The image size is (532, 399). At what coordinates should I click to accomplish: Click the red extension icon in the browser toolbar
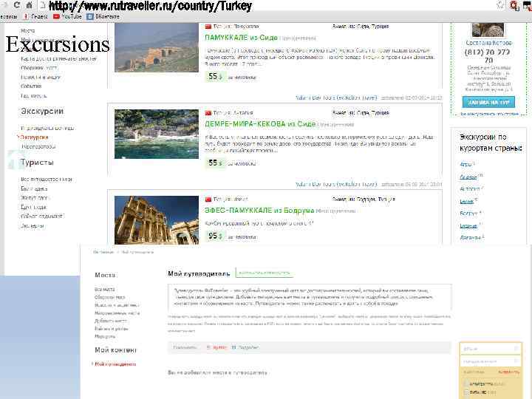[x=514, y=5]
